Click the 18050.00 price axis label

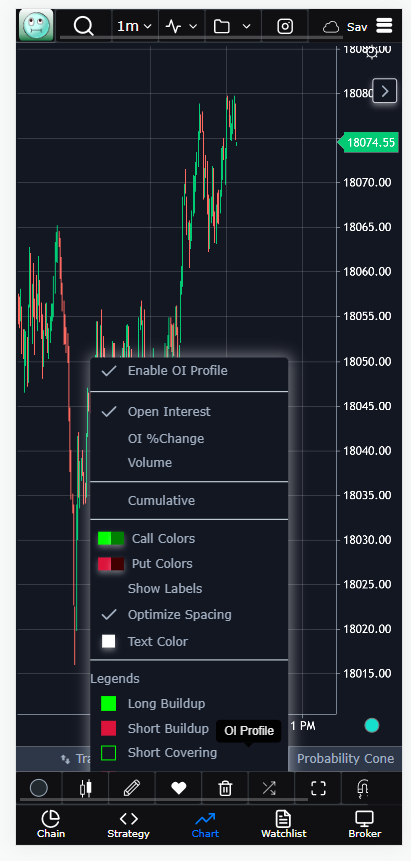coord(367,361)
